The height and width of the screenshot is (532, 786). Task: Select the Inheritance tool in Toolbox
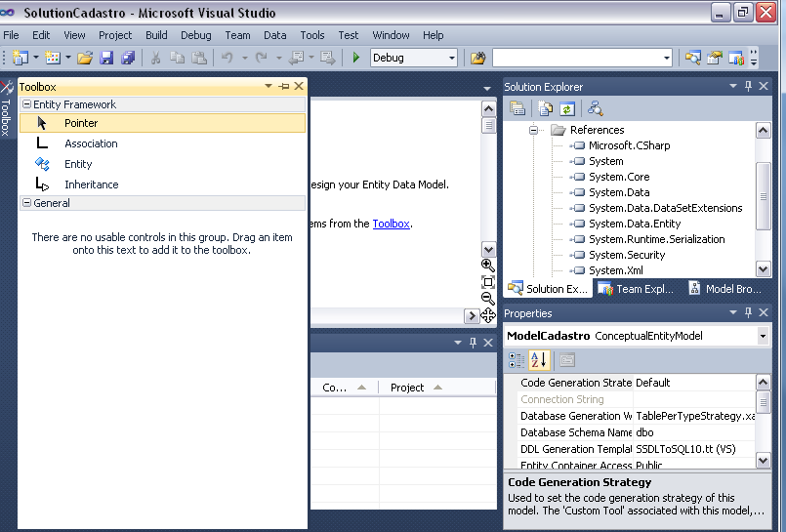[x=162, y=184]
